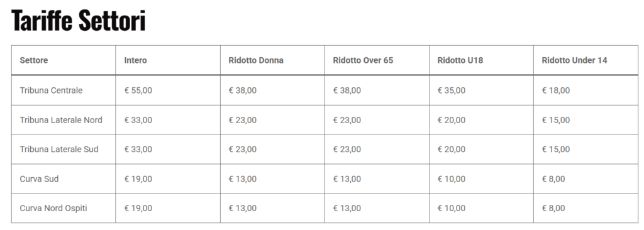Screen dimensions: 644x230
Task: Select the Curva Nord Ospiti cell
Action: [x=53, y=208]
